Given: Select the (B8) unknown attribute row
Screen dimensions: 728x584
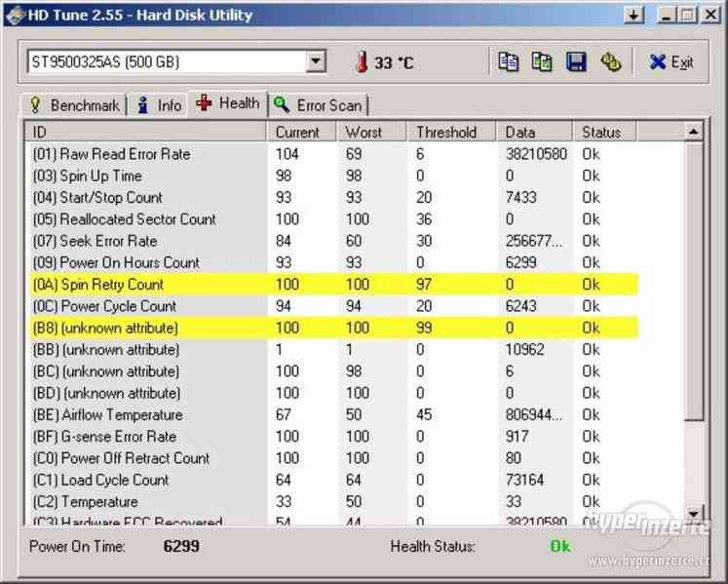Looking at the screenshot, I should pos(332,328).
